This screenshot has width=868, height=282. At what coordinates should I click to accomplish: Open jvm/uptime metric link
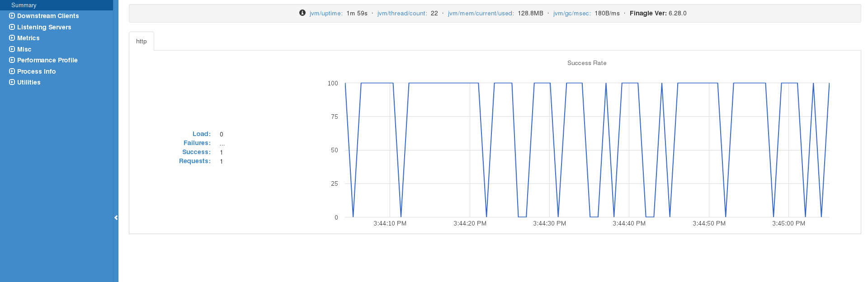(326, 14)
